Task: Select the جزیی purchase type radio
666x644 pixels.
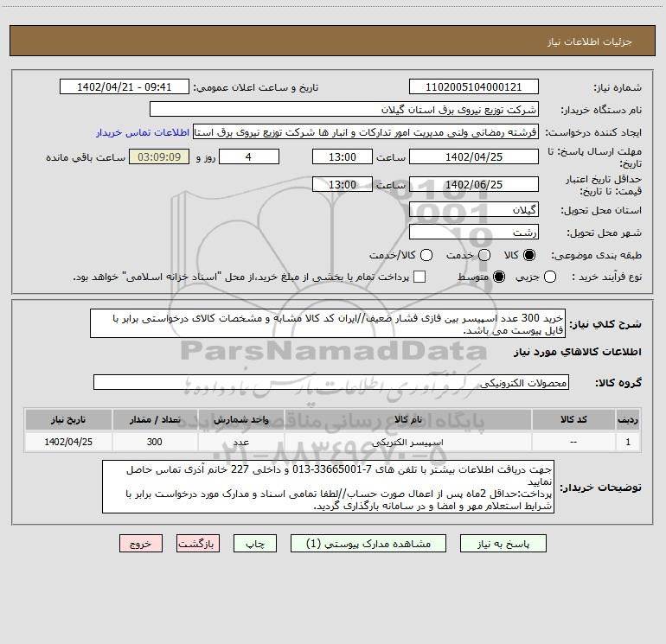Action: (x=550, y=277)
